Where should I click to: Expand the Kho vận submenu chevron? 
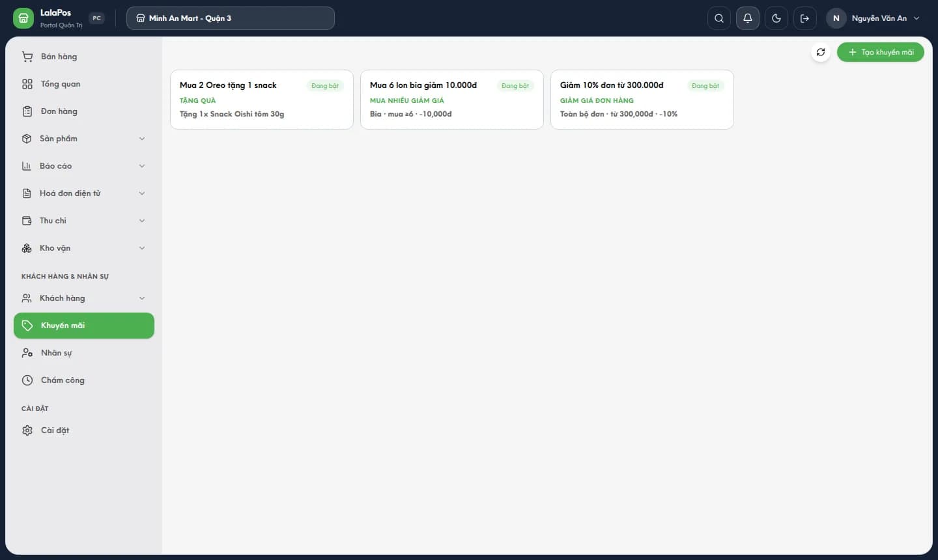pos(142,248)
